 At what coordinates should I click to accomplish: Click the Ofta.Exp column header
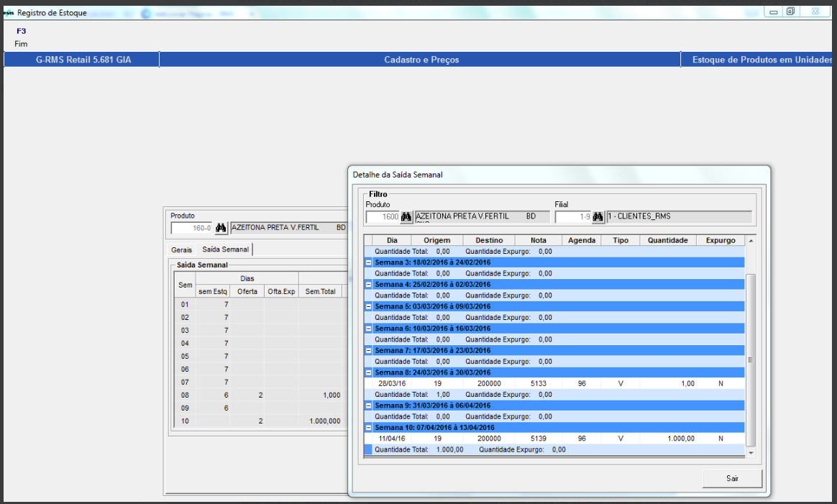tap(281, 291)
